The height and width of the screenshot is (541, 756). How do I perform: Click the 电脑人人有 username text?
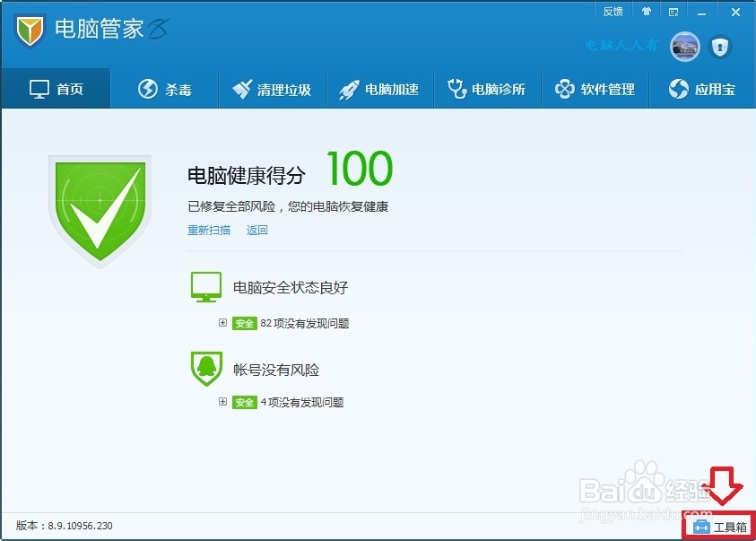[x=621, y=46]
